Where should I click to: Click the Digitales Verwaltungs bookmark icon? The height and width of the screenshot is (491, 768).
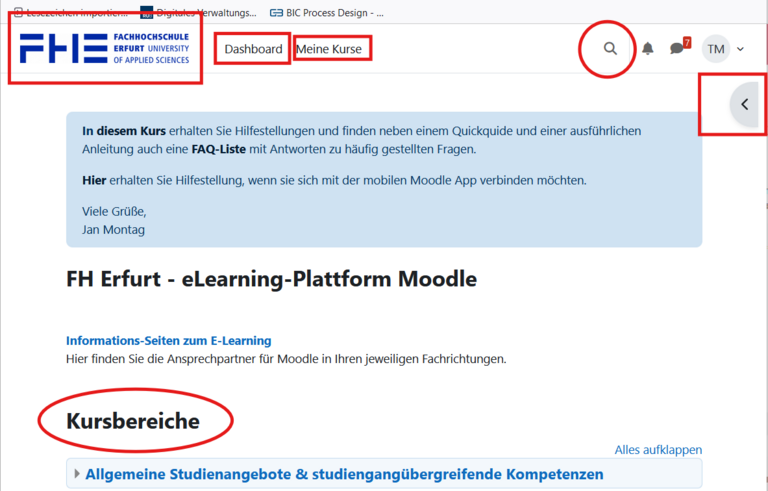point(147,12)
